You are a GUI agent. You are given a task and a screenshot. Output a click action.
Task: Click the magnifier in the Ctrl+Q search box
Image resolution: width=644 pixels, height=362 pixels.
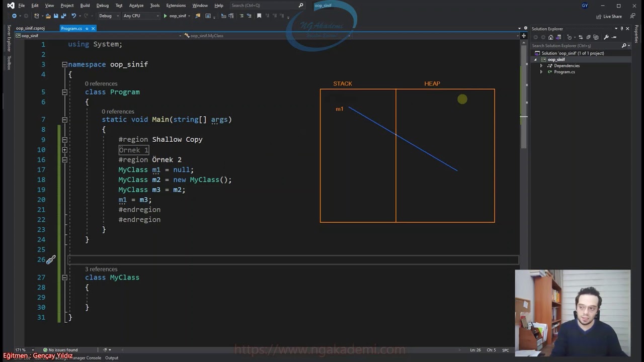click(x=301, y=6)
